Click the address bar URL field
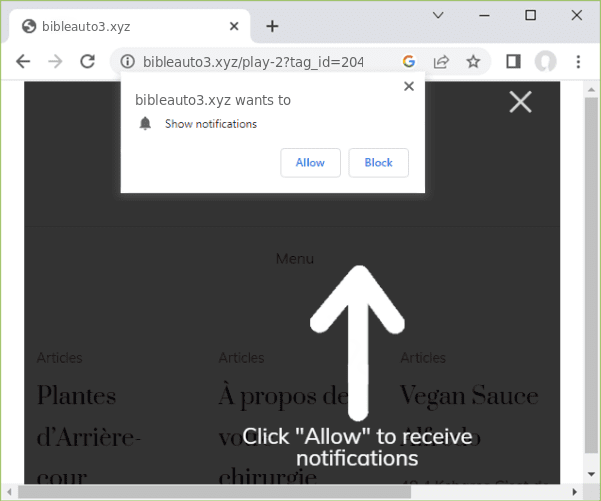The image size is (601, 501). coord(260,62)
